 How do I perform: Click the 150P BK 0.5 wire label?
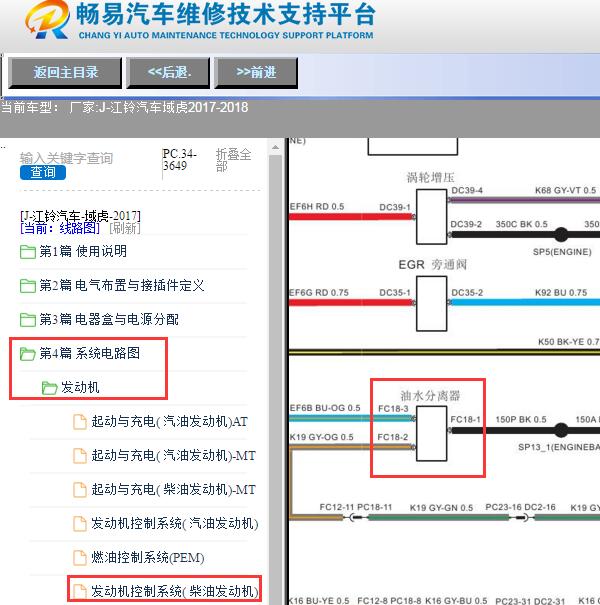[x=521, y=419]
